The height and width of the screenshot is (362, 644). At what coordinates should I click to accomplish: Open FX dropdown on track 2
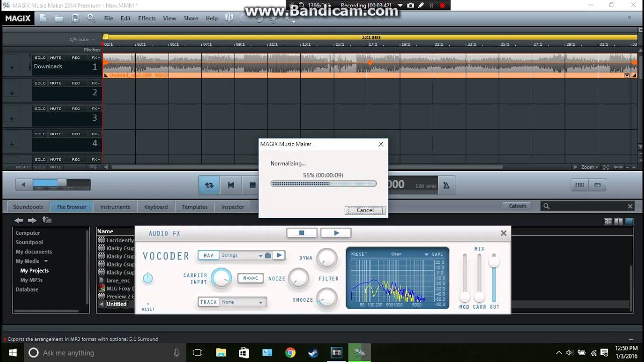pyautogui.click(x=95, y=83)
